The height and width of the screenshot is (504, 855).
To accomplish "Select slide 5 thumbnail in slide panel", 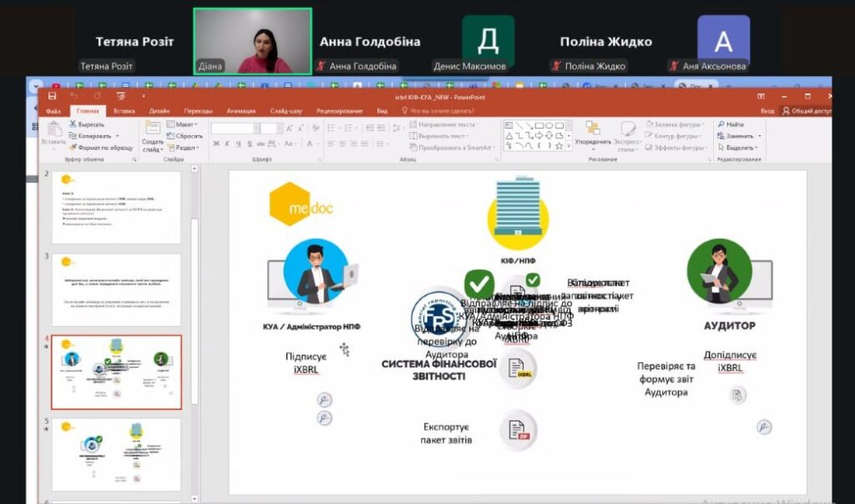I will 116,454.
